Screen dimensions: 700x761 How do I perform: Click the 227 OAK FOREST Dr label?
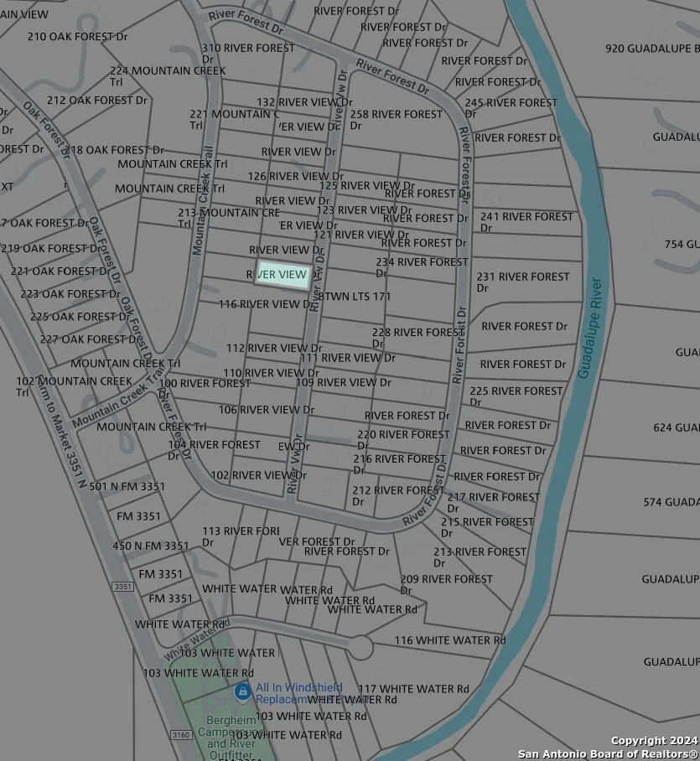pos(90,339)
